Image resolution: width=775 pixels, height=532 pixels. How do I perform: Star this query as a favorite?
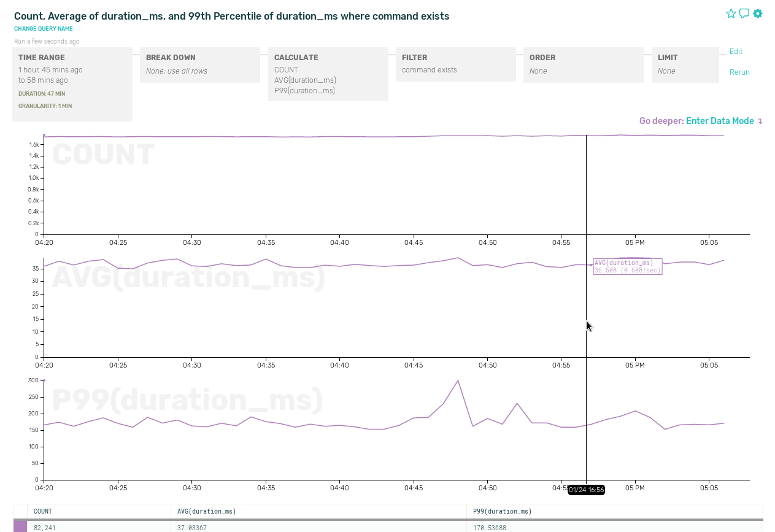click(x=731, y=13)
